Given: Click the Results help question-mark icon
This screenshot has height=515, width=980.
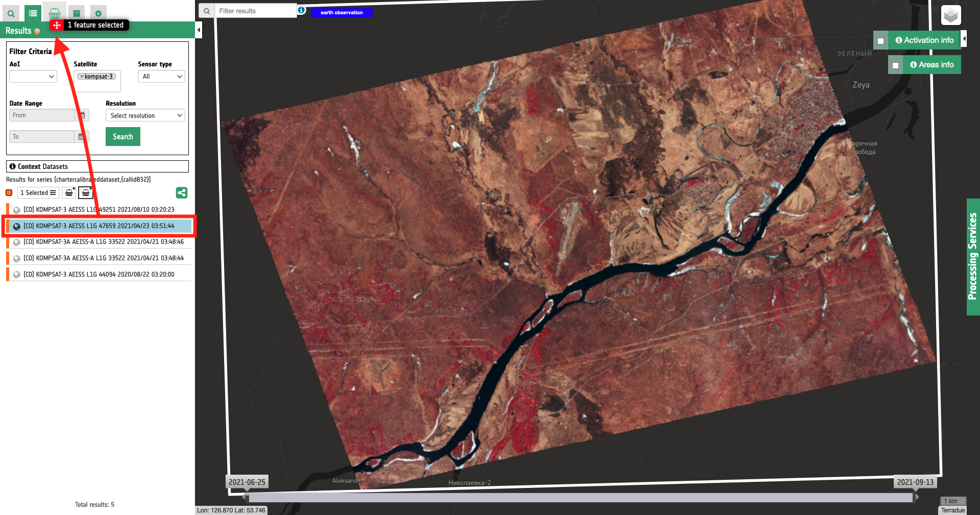Looking at the screenshot, I should (37, 32).
